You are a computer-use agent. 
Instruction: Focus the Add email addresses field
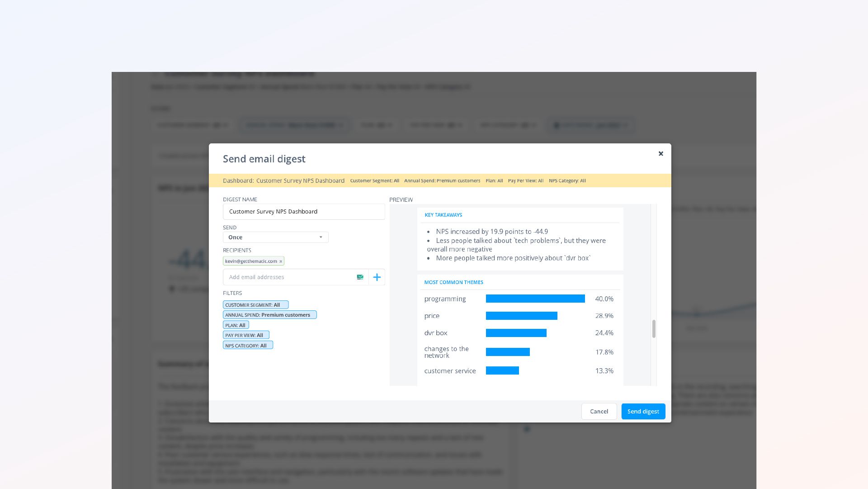point(289,277)
